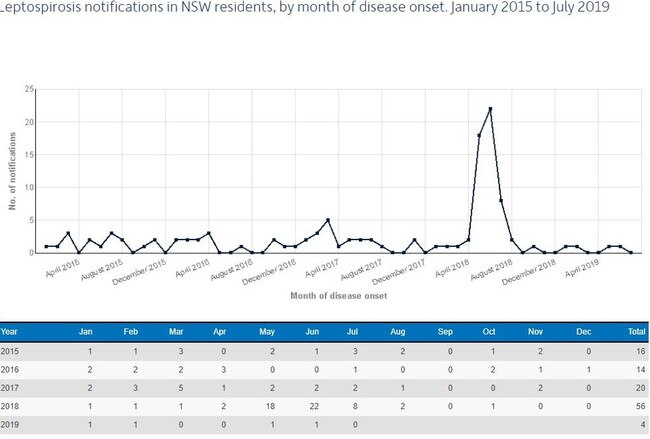Select the 2016 row label
650x439 pixels.
point(10,369)
